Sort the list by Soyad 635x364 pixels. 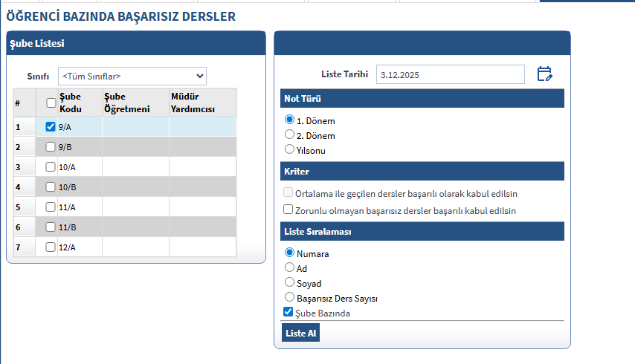click(290, 282)
